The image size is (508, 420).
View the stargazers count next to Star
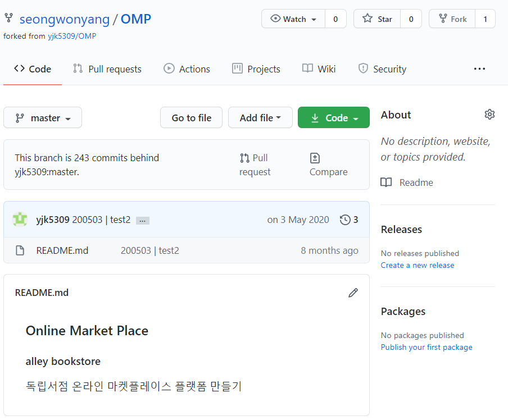(x=411, y=19)
